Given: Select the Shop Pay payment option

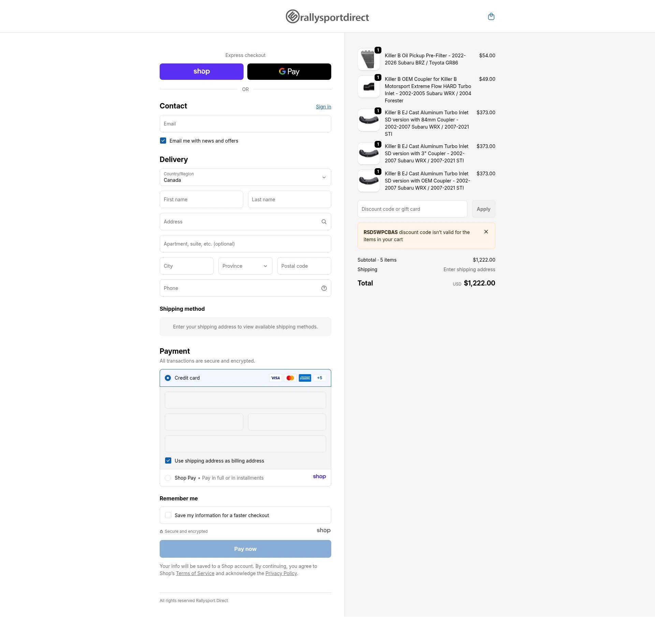Looking at the screenshot, I should [x=168, y=478].
